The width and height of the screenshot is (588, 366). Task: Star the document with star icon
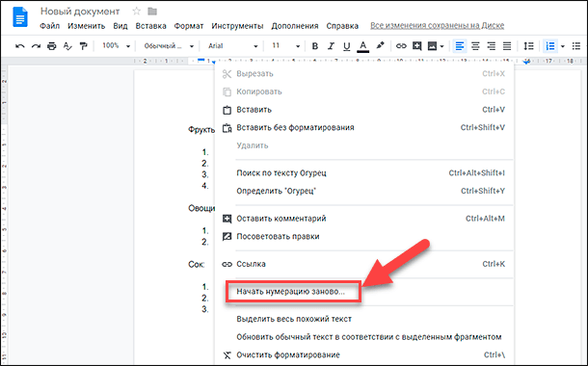click(x=137, y=12)
